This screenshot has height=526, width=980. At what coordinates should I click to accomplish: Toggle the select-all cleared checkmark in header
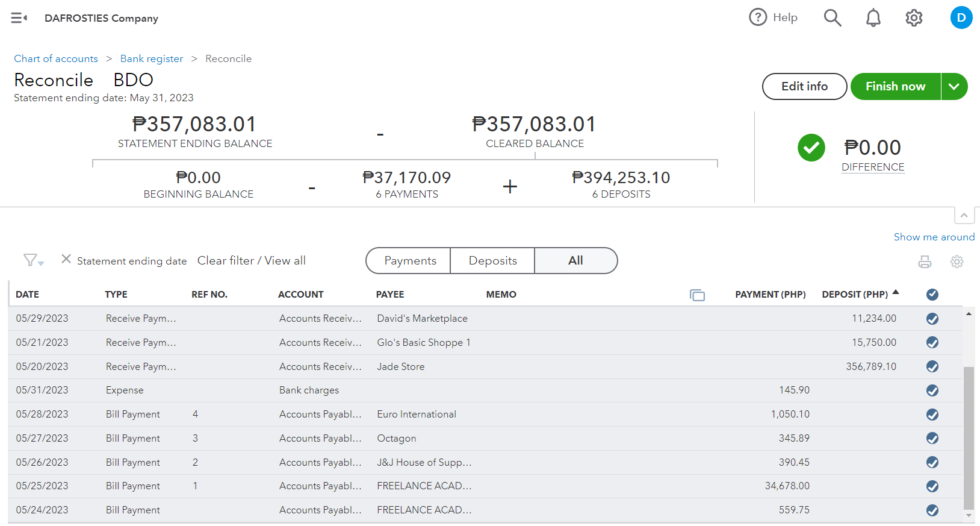932,295
